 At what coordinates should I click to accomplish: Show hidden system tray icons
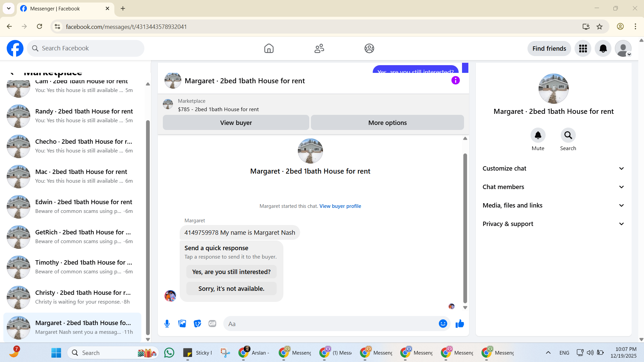548,353
